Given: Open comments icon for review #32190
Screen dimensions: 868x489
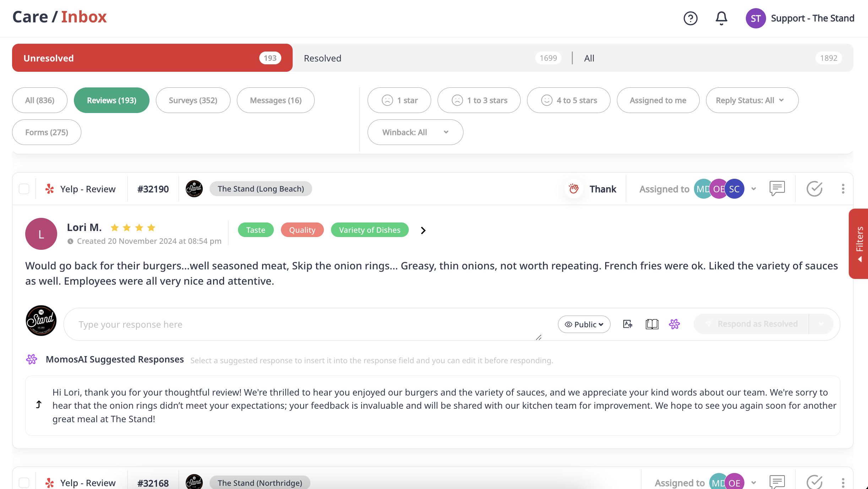Looking at the screenshot, I should (x=777, y=188).
